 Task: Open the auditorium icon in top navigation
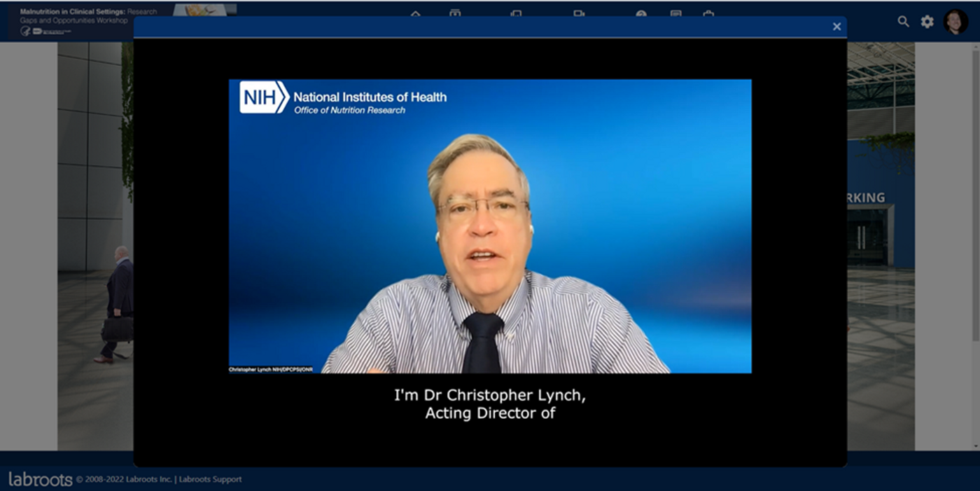click(455, 13)
